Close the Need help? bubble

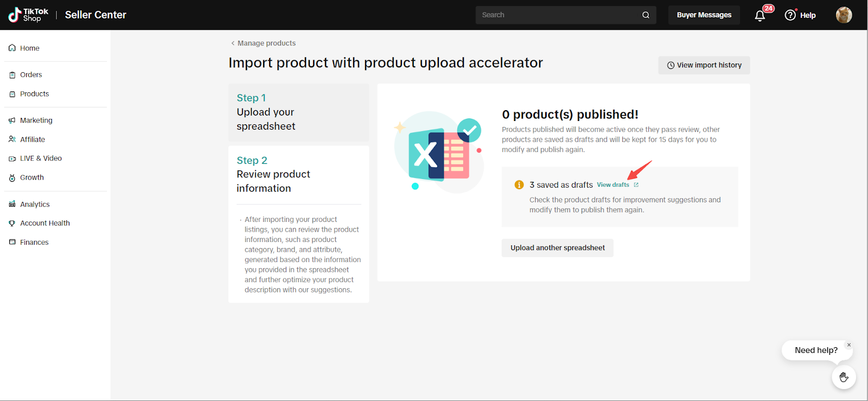point(849,345)
